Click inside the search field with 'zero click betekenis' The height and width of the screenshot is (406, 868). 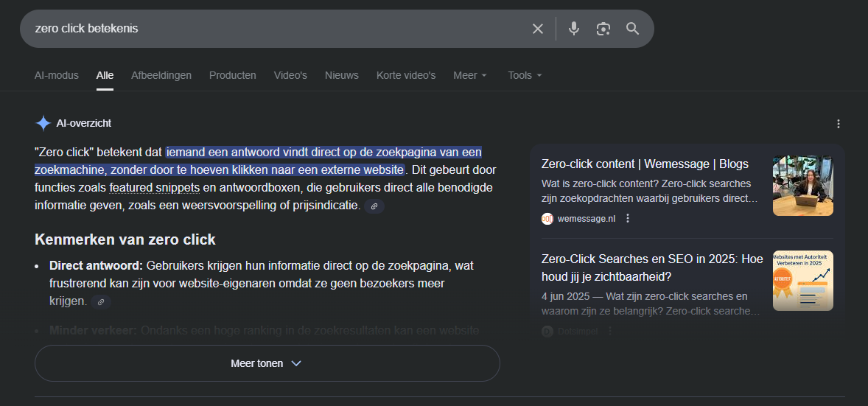[273, 29]
